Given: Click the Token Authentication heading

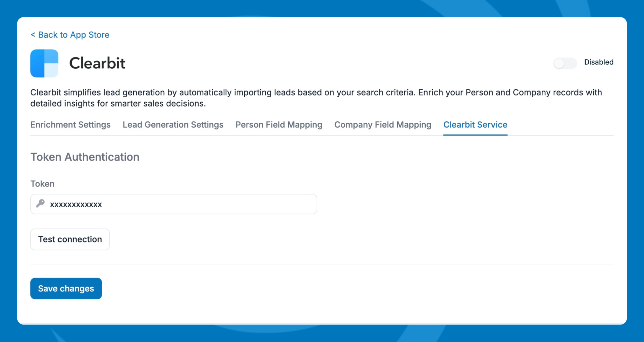Looking at the screenshot, I should (85, 157).
